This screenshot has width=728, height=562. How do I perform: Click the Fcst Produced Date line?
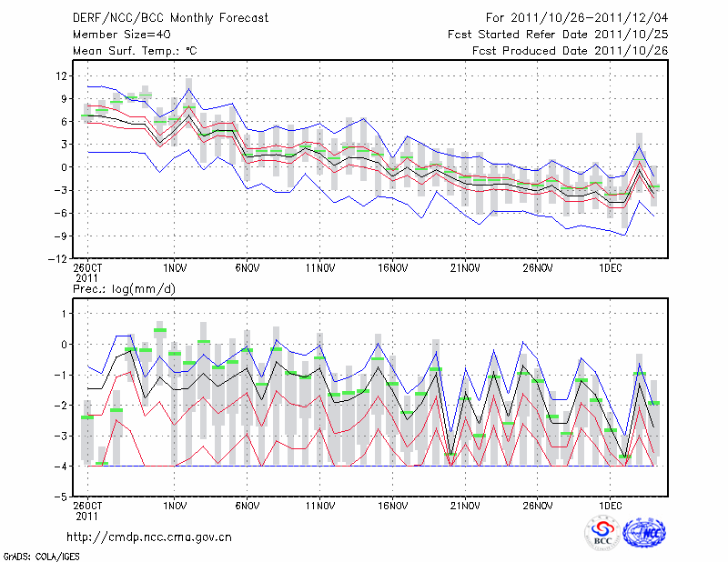coord(570,51)
